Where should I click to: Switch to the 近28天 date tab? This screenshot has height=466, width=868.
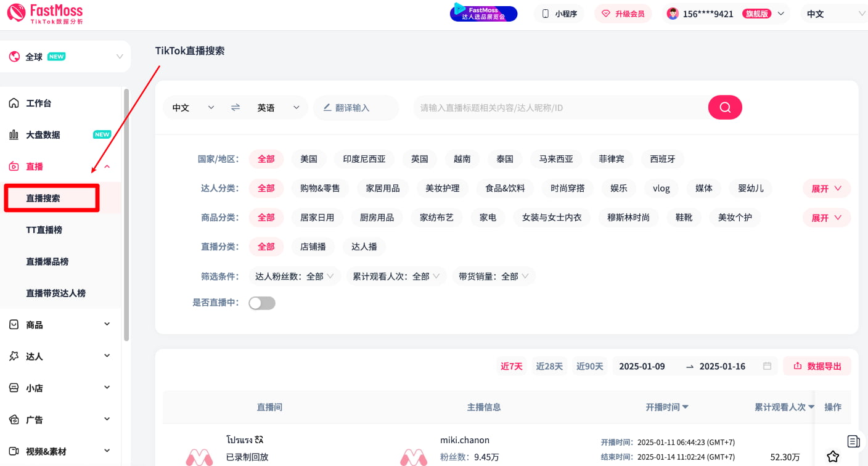pyautogui.click(x=549, y=365)
